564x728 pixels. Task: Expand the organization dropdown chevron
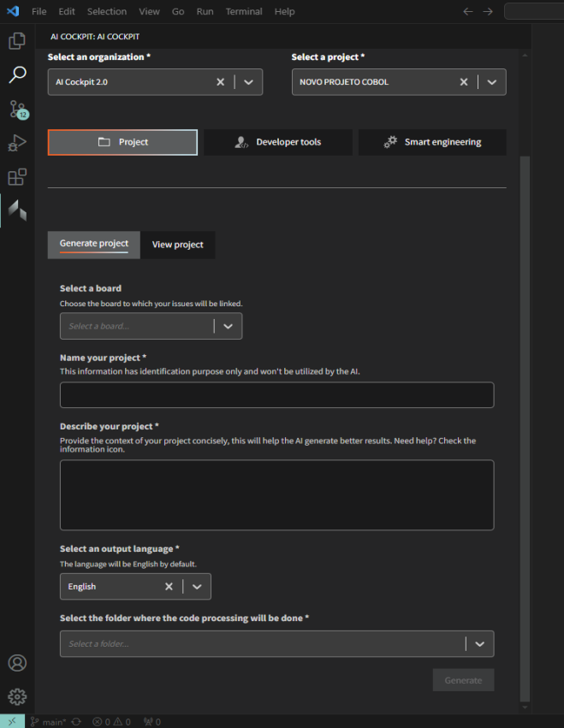pyautogui.click(x=248, y=82)
